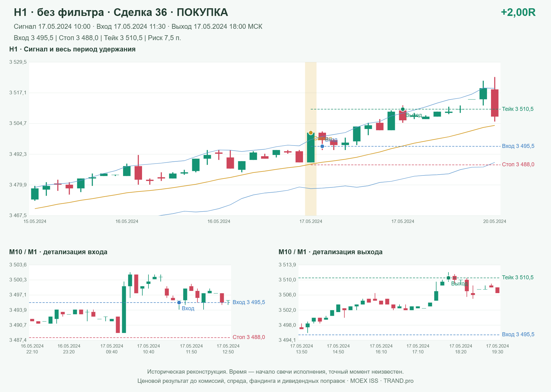
Task: Click the title 'H1 · без фильтра · Сделка 36 · ПОКУПКА'
Action: [121, 12]
